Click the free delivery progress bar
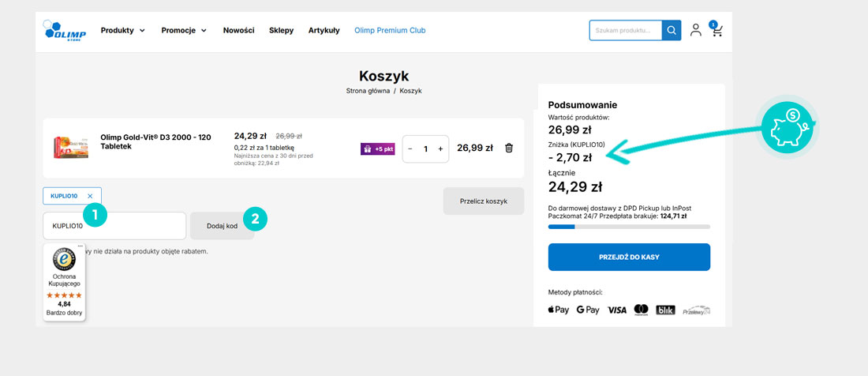This screenshot has height=376, width=868. click(629, 227)
